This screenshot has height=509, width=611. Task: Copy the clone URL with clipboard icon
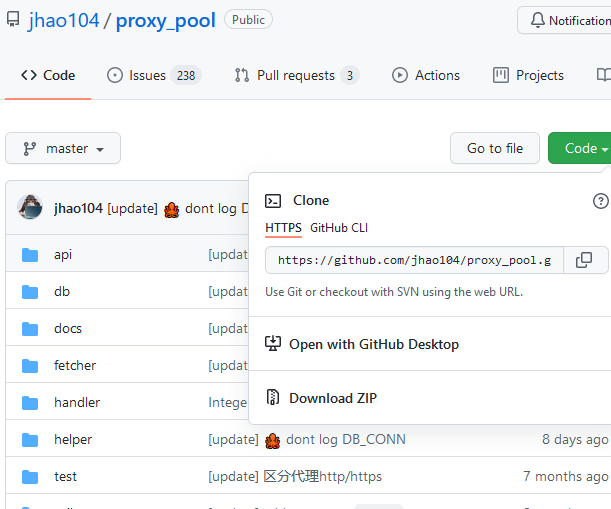click(x=585, y=260)
